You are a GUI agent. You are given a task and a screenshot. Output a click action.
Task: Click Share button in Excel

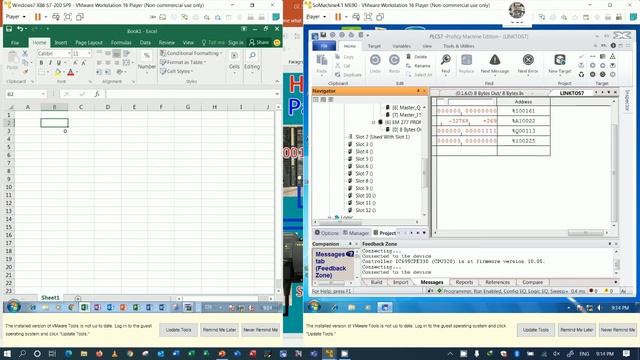click(x=259, y=42)
